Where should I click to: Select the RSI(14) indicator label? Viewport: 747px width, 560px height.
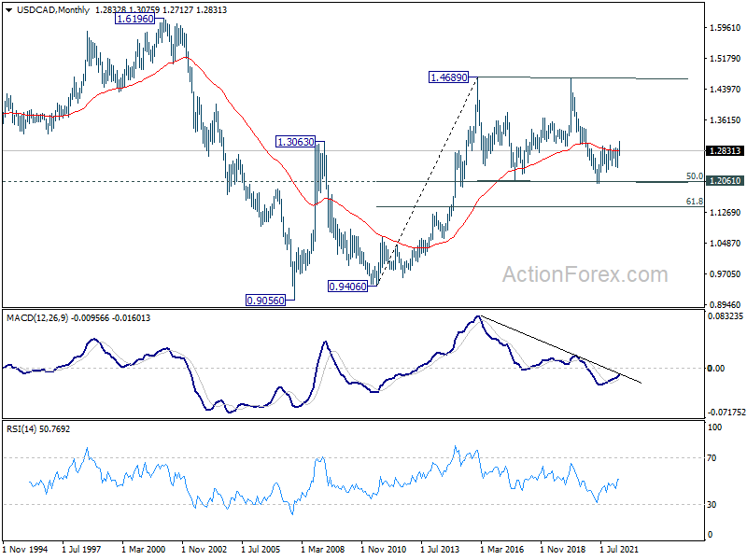[x=24, y=428]
